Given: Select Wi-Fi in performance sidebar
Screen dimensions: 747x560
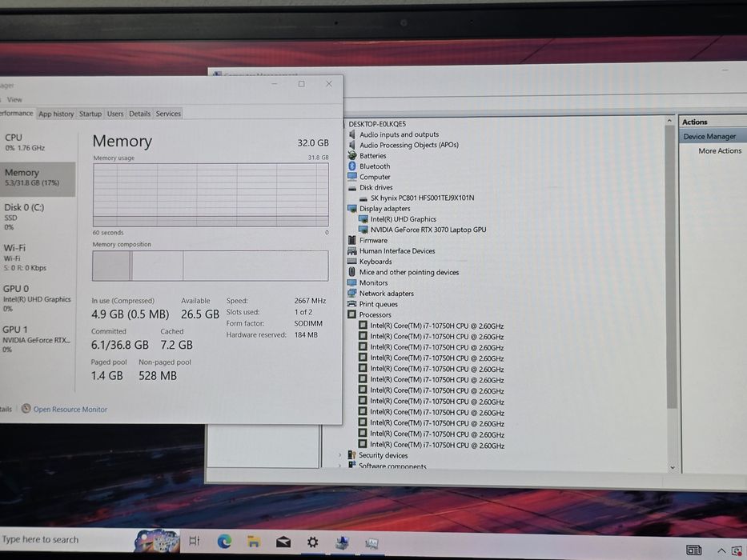Looking at the screenshot, I should point(37,257).
